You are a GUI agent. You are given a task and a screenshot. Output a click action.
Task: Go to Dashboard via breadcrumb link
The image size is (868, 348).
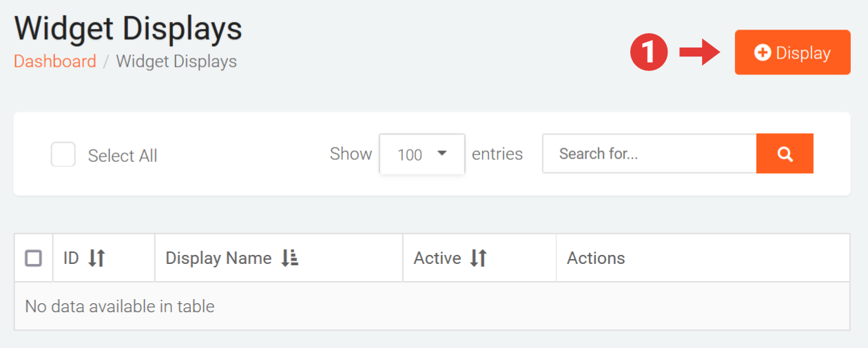click(x=55, y=61)
